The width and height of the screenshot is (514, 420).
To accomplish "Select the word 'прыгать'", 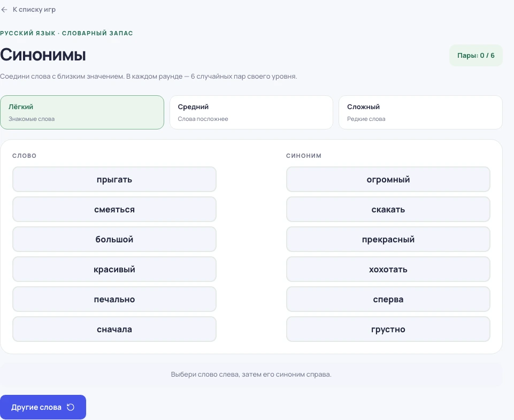I will click(114, 179).
